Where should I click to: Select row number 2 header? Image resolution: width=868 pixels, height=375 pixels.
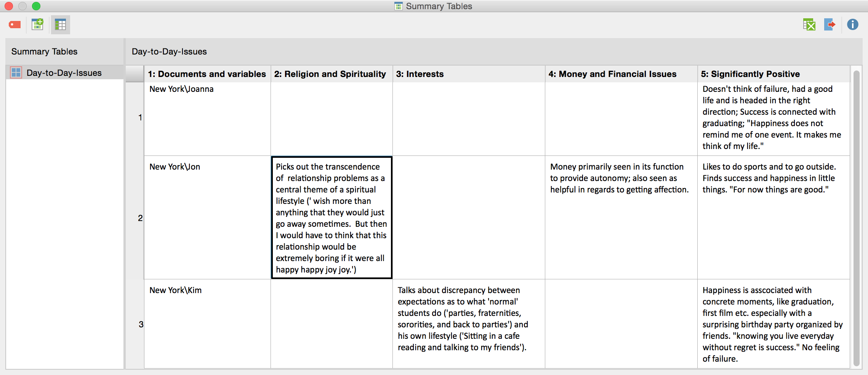coord(135,218)
